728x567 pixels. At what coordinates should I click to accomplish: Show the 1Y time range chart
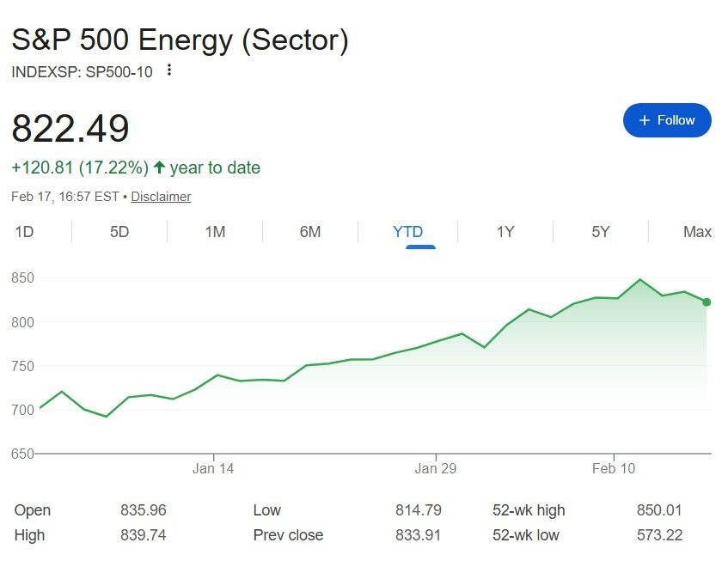coord(505,232)
